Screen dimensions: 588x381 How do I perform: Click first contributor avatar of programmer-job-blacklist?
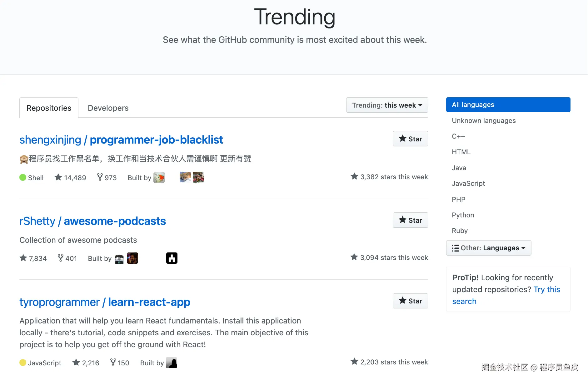(159, 178)
